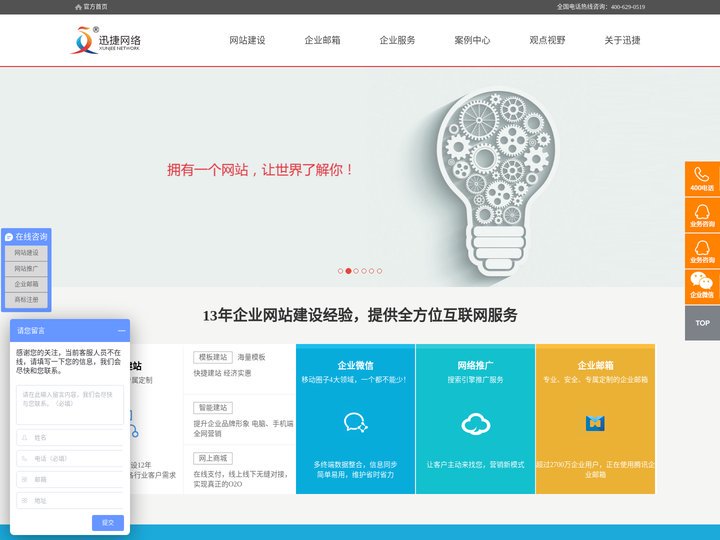Click the home icon beside 官方首页

coord(78,7)
